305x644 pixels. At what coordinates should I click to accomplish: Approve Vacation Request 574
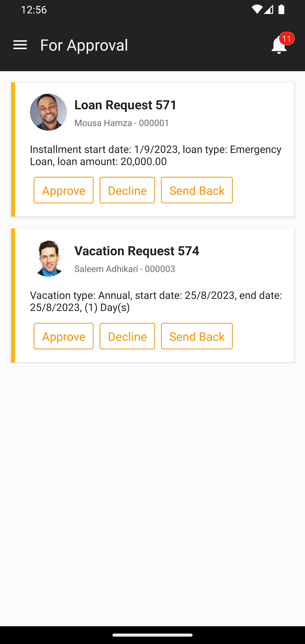(64, 336)
